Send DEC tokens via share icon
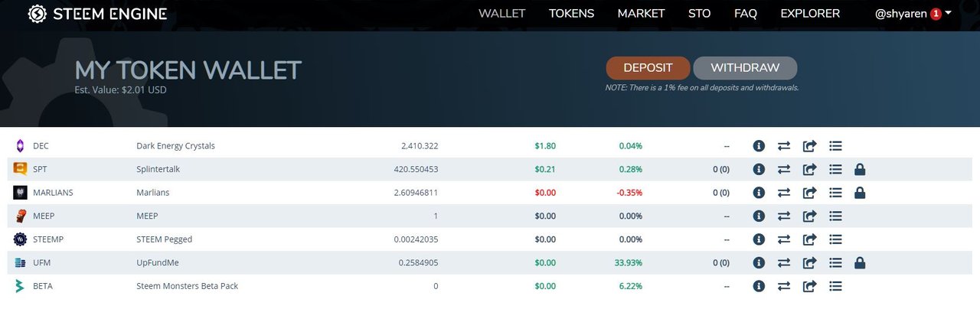This screenshot has height=309, width=980. coord(810,146)
